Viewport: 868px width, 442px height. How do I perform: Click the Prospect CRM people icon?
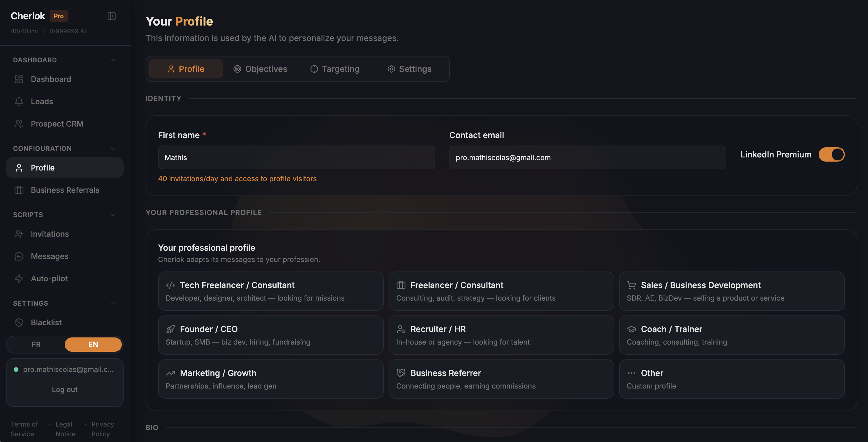19,124
